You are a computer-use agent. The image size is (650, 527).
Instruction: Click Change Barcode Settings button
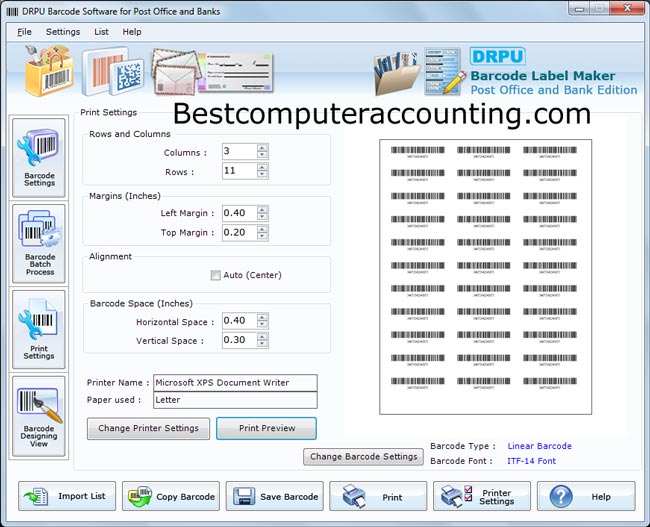coord(364,457)
